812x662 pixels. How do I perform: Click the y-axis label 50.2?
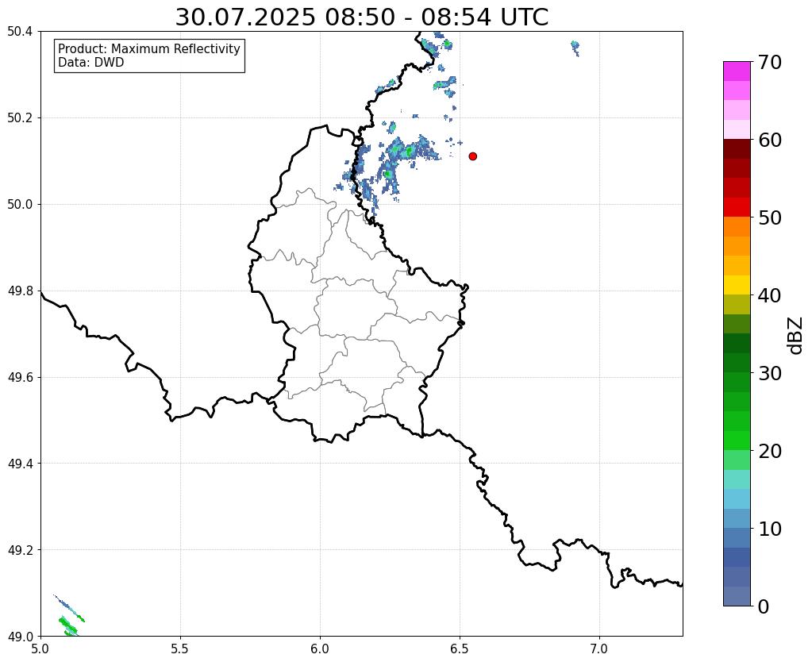(20, 118)
